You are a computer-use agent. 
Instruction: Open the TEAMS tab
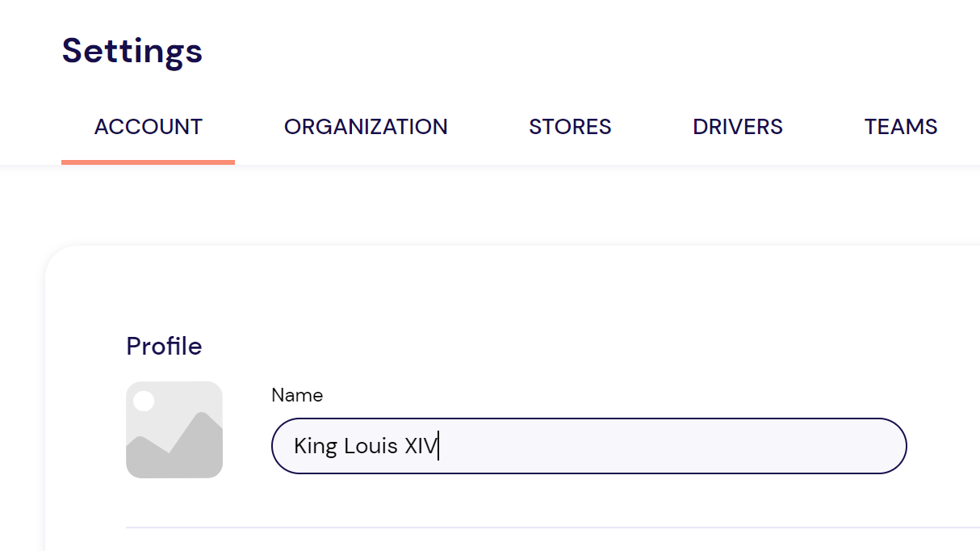click(x=901, y=127)
